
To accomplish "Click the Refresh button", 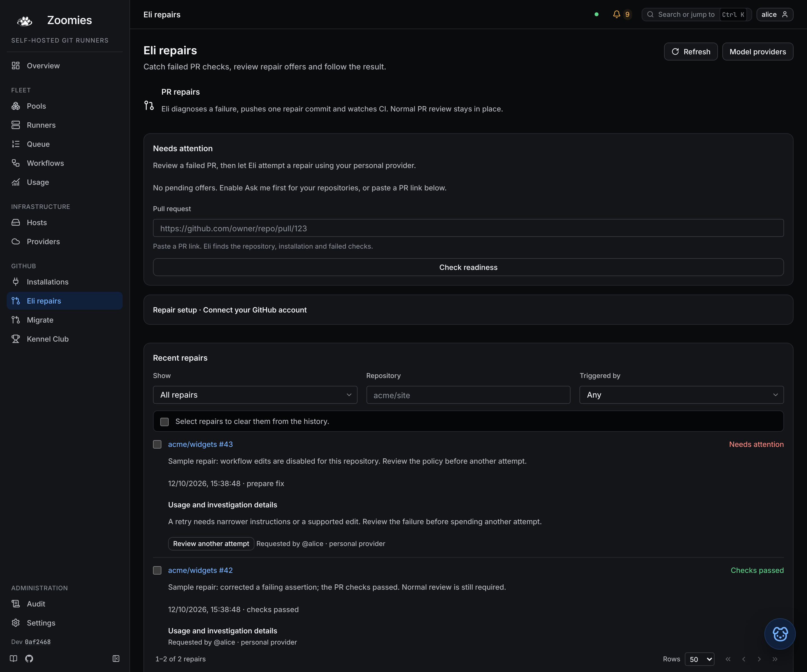I will pos(690,52).
